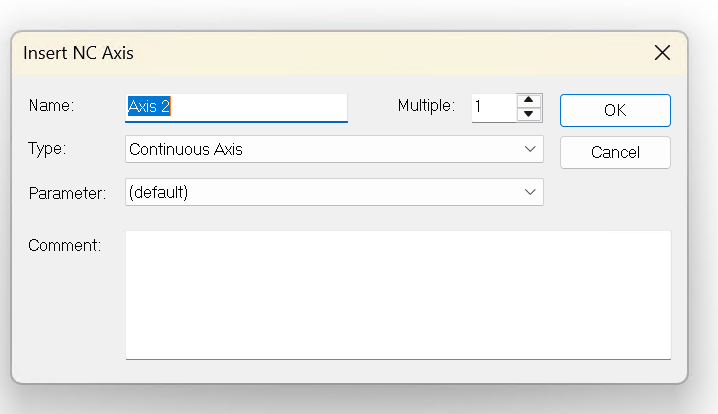Confirm the dialog with OK
The width and height of the screenshot is (718, 414).
pyautogui.click(x=615, y=110)
